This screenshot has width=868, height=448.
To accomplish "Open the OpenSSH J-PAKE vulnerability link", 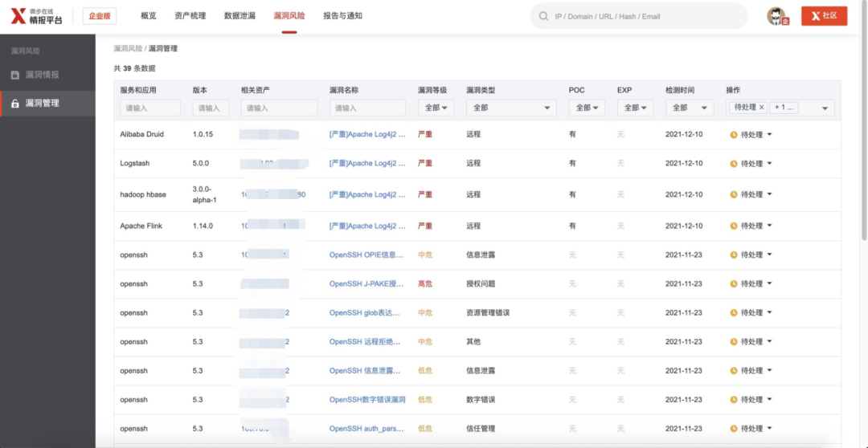I will tap(367, 283).
